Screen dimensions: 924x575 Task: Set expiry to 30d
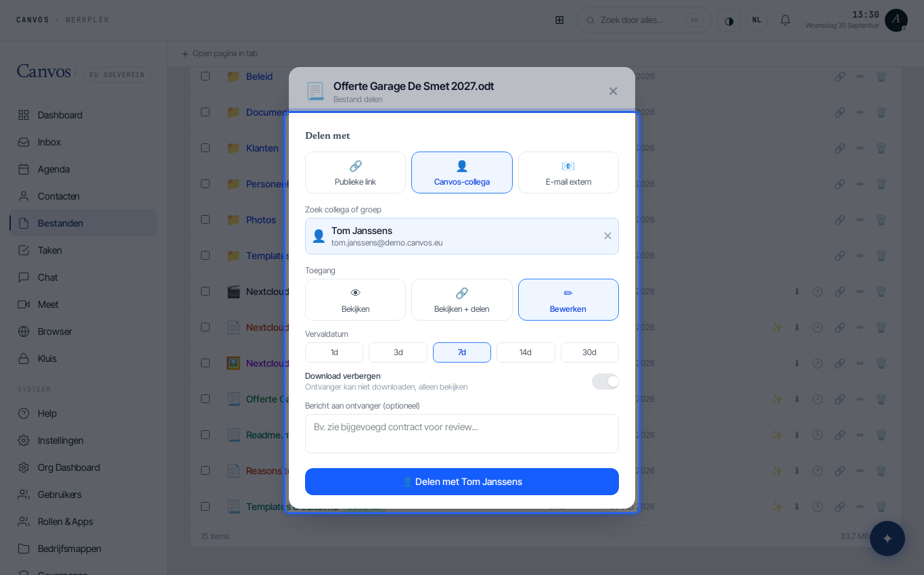pos(590,352)
